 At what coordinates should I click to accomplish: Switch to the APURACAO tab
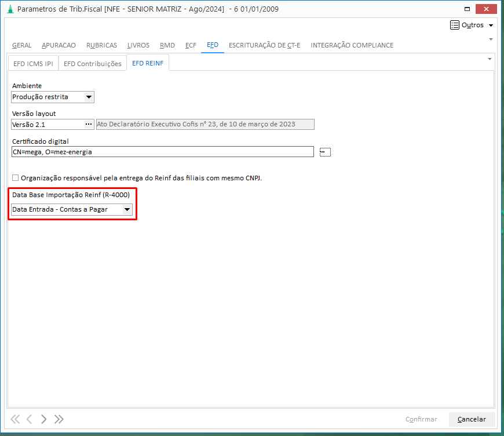coord(59,45)
